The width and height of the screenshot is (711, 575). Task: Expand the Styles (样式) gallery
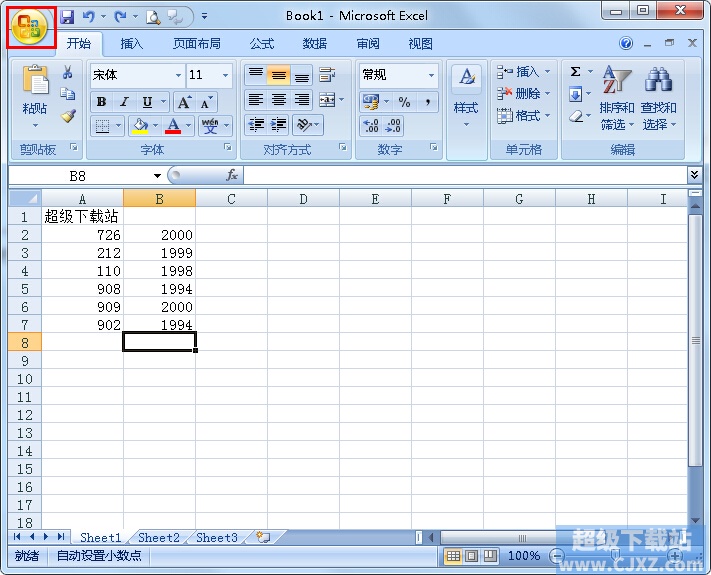pos(466,97)
